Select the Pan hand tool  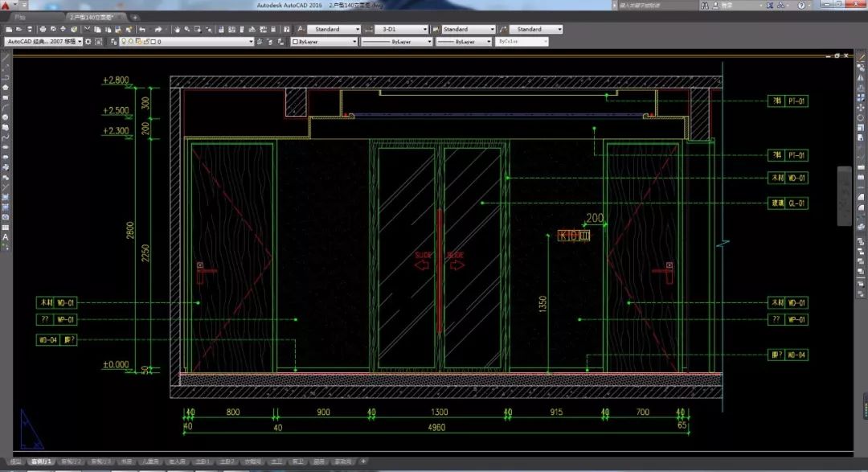tap(175, 30)
